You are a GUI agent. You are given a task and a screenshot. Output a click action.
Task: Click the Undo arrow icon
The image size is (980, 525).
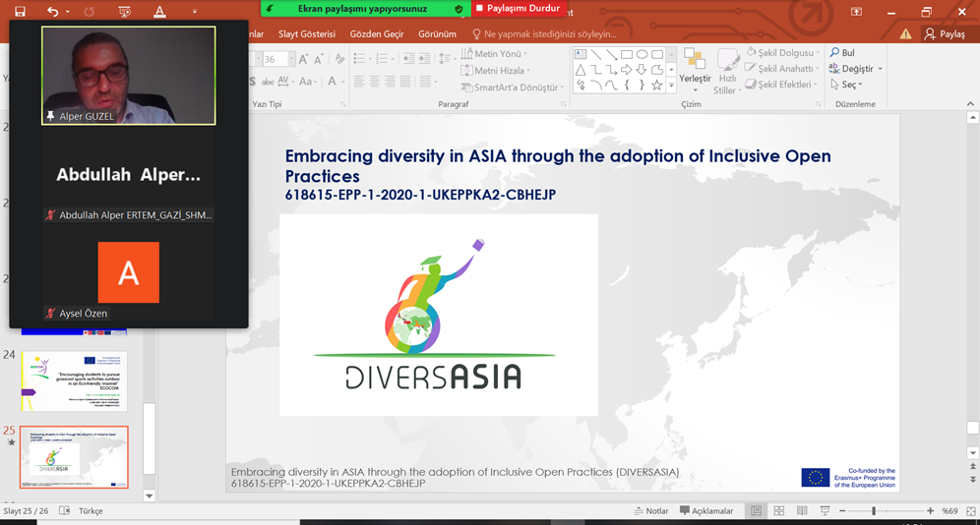click(x=53, y=12)
